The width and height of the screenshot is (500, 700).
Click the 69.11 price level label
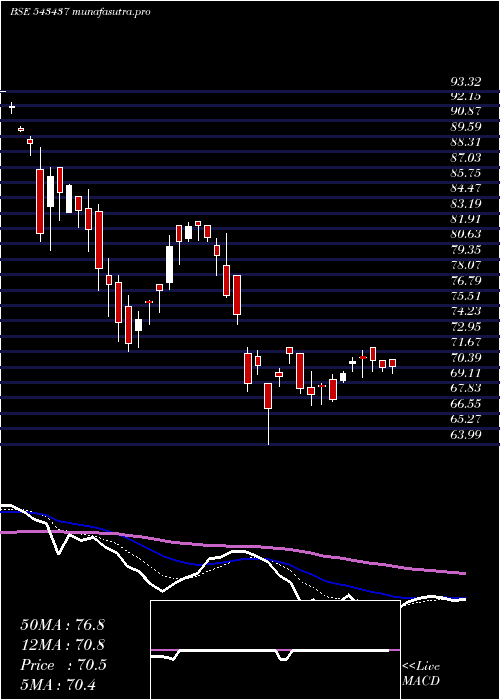[x=466, y=373]
